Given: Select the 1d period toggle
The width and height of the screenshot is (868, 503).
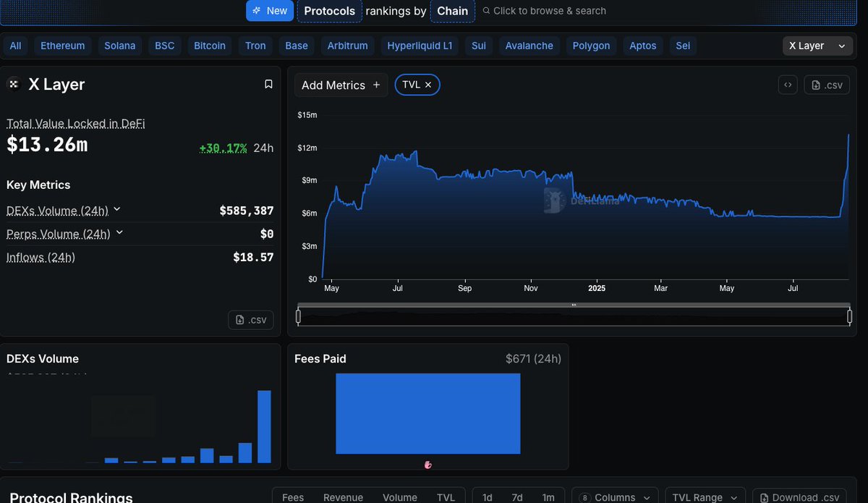Looking at the screenshot, I should pos(488,497).
